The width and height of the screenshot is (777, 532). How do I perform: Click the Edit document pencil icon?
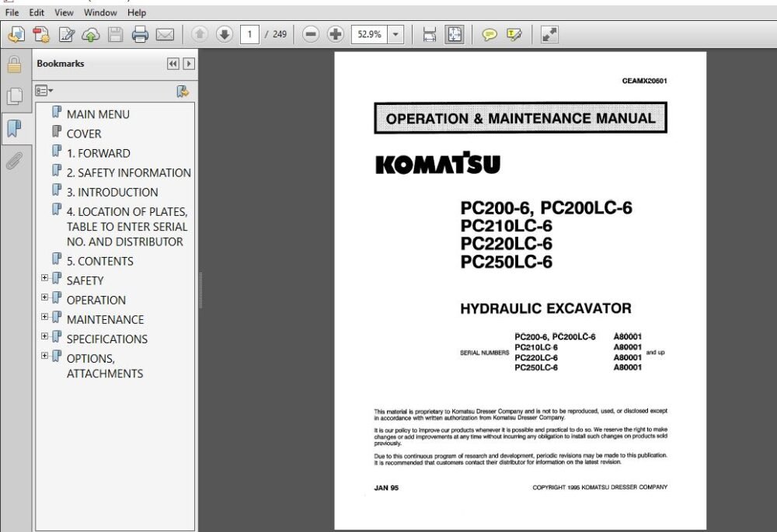[66, 34]
